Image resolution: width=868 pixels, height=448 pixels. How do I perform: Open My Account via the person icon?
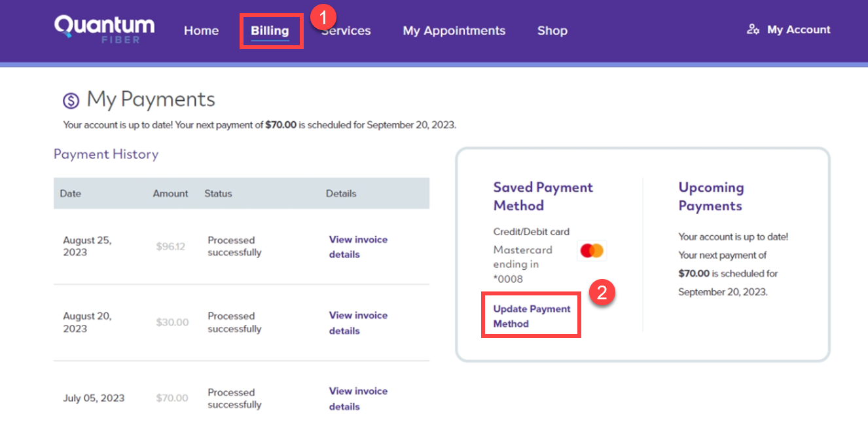(787, 29)
